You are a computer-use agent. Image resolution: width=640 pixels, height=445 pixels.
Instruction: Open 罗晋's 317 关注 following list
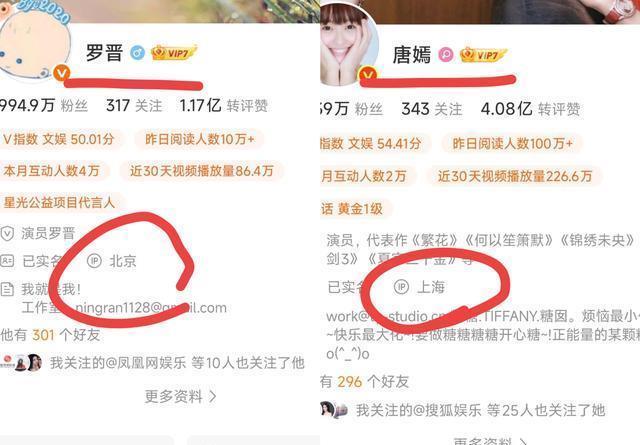[134, 106]
